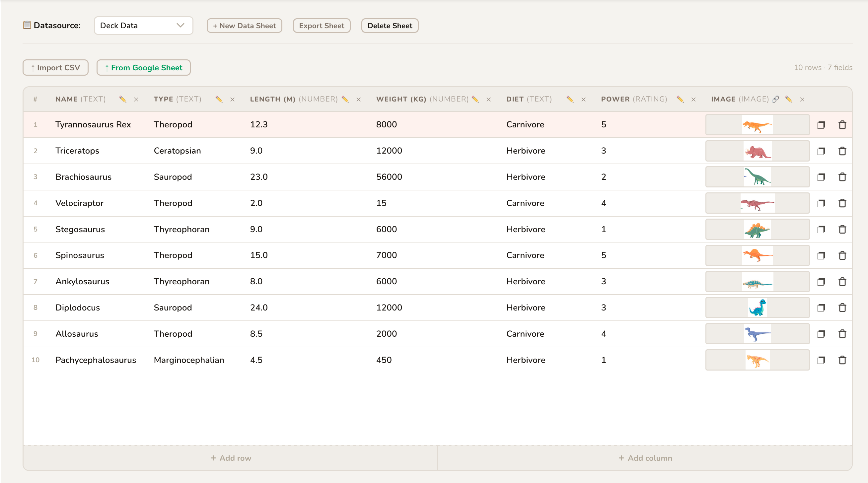Viewport: 868px width, 483px height.
Task: Duplicate the Velociraptor row
Action: tap(821, 203)
